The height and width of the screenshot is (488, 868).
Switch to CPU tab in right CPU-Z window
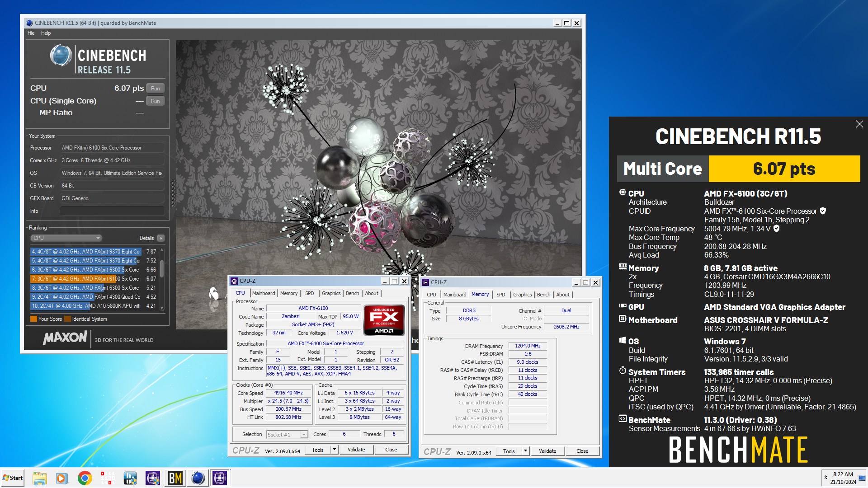431,295
